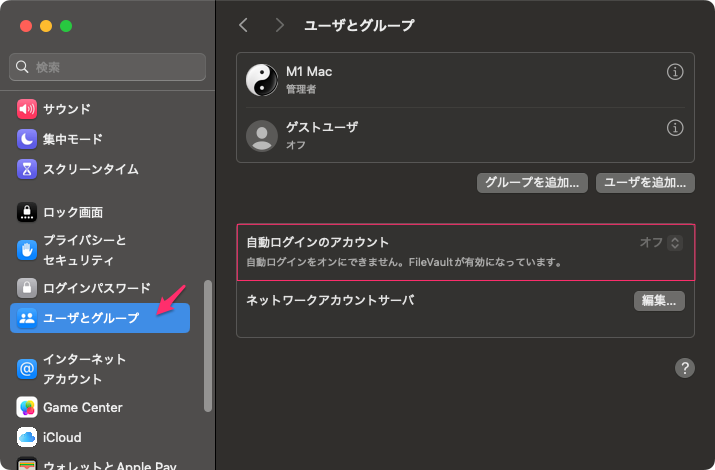This screenshot has height=470, width=715.
Task: Select ユーザとグループ sidebar item
Action: [x=100, y=318]
